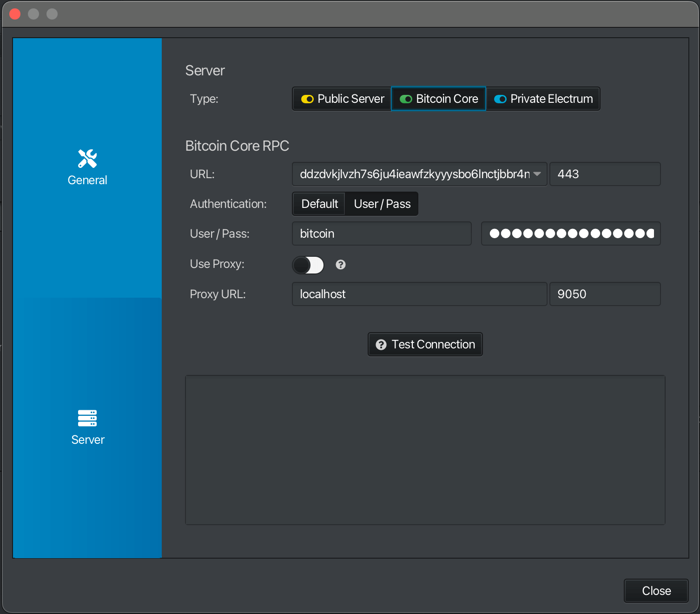
Task: Expand the URL history dropdown arrow
Action: [537, 174]
